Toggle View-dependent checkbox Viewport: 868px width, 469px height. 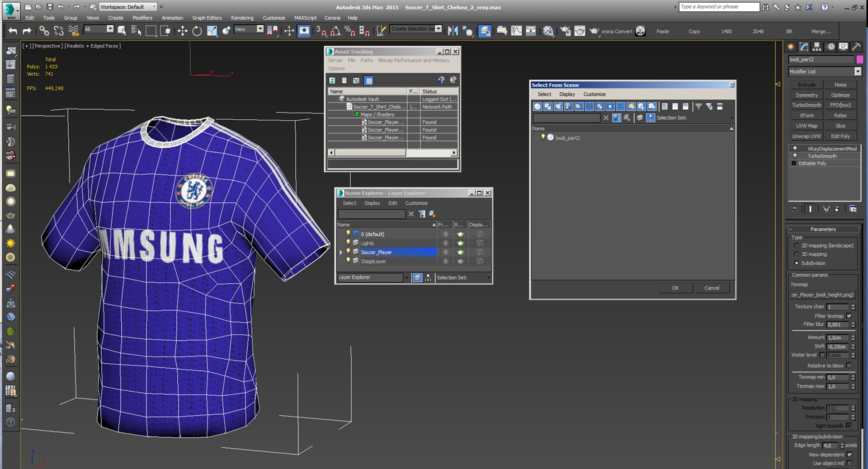pyautogui.click(x=849, y=455)
